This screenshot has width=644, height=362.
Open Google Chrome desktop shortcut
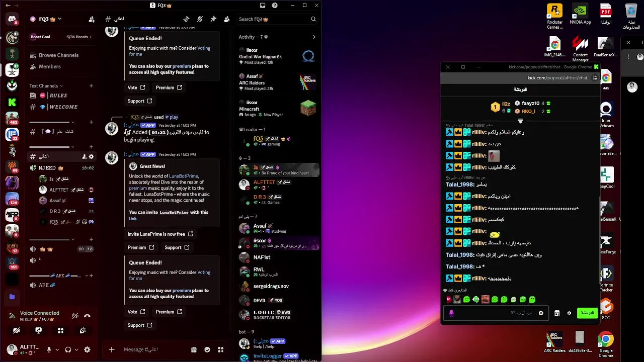606,344
